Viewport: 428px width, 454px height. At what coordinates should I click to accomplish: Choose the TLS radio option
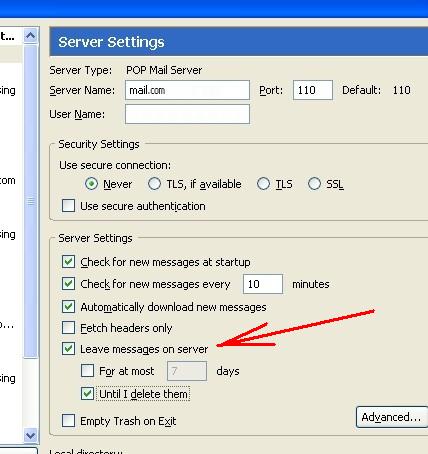pos(263,184)
